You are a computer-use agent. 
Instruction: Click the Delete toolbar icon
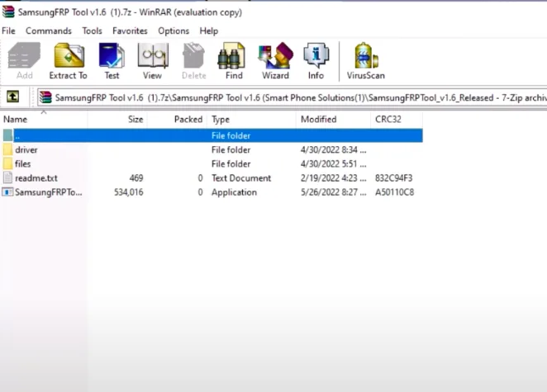194,61
